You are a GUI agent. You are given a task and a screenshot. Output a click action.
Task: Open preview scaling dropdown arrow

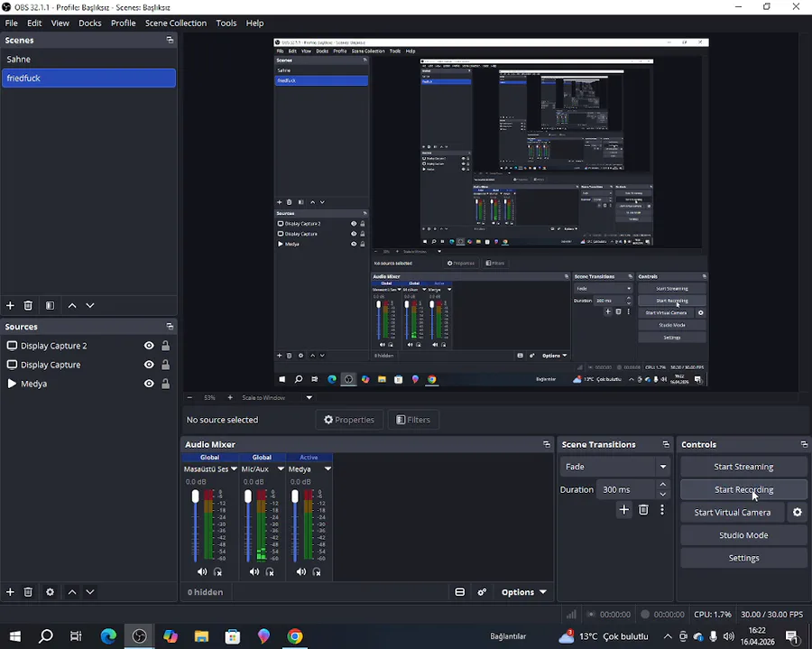[309, 398]
